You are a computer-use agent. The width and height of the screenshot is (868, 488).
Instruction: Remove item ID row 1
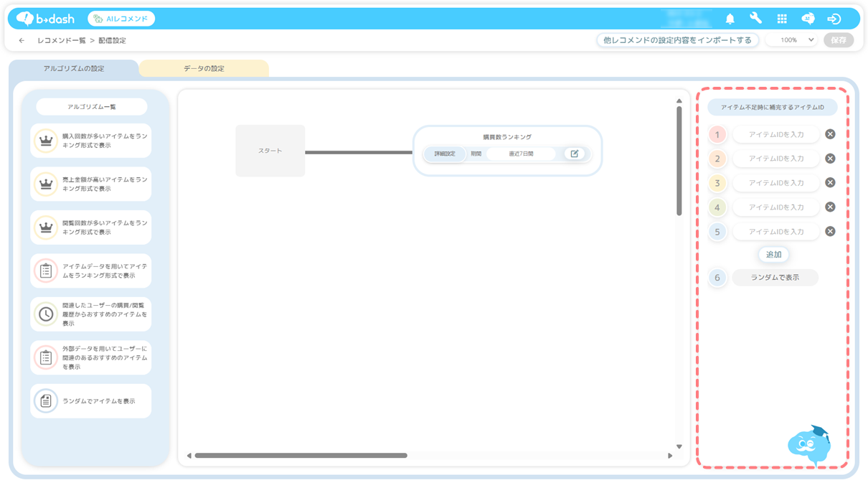pos(830,134)
